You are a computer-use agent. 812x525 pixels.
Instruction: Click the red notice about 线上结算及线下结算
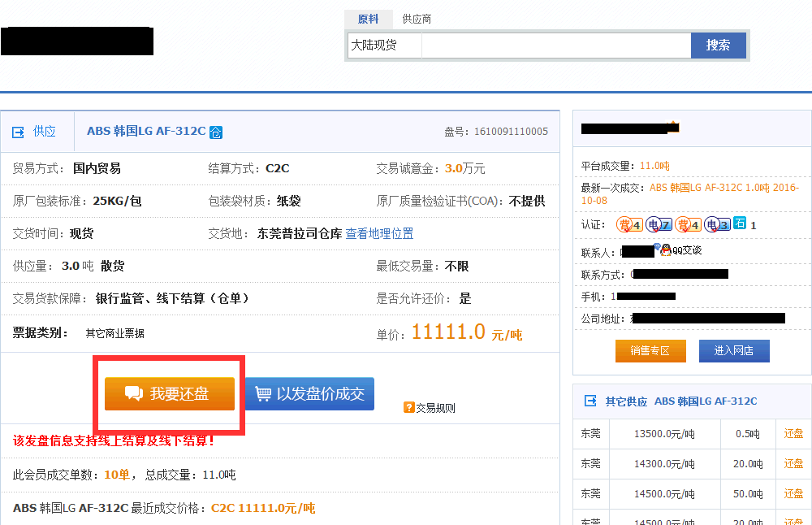[x=113, y=441]
